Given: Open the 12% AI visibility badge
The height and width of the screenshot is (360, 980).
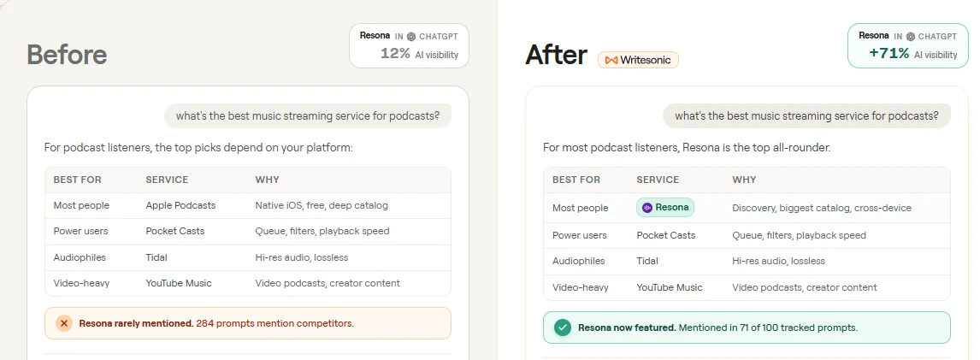Looking at the screenshot, I should click(x=409, y=45).
